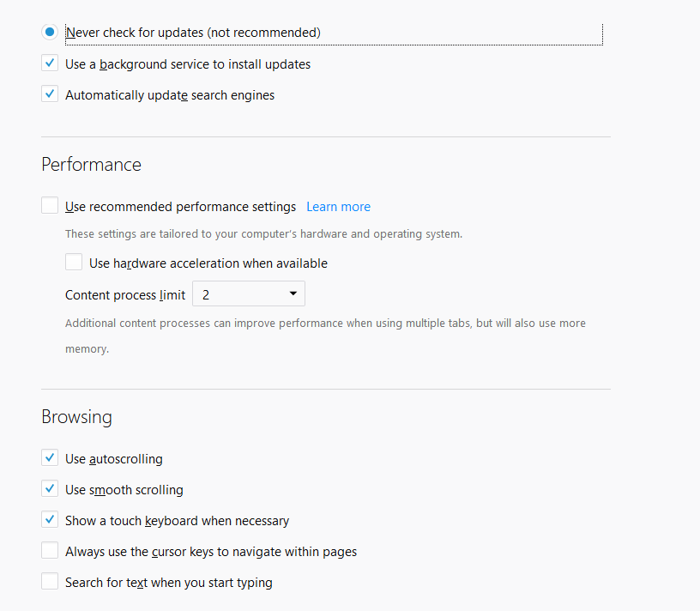The width and height of the screenshot is (700, 611).
Task: Click the dropdown arrow beside value 2
Action: point(293,294)
